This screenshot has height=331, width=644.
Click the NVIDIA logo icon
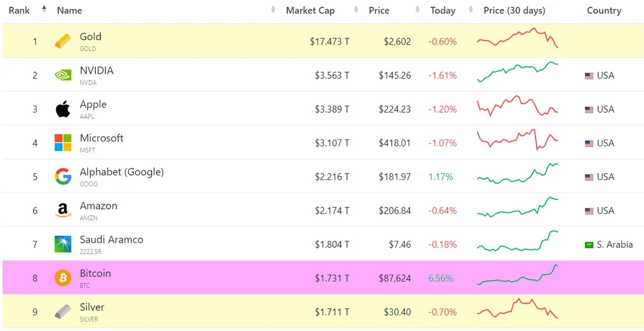coord(63,75)
